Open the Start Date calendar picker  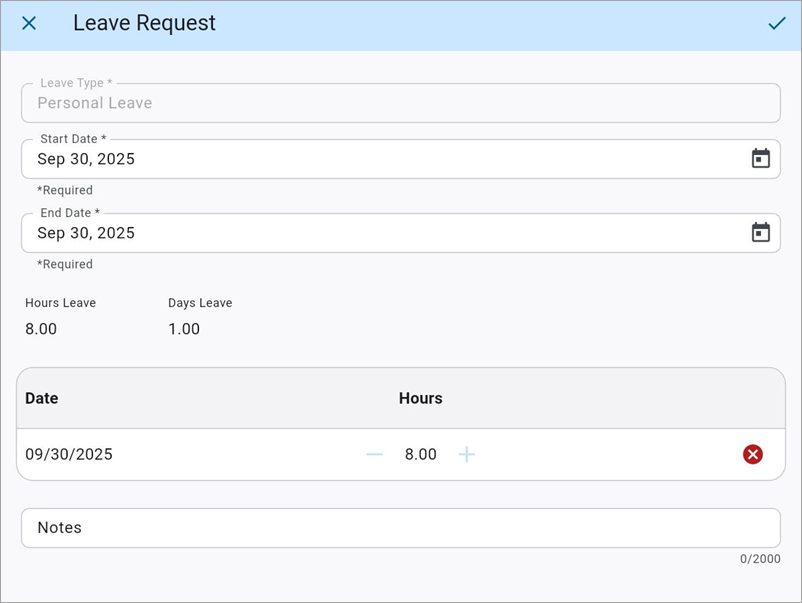tap(760, 158)
